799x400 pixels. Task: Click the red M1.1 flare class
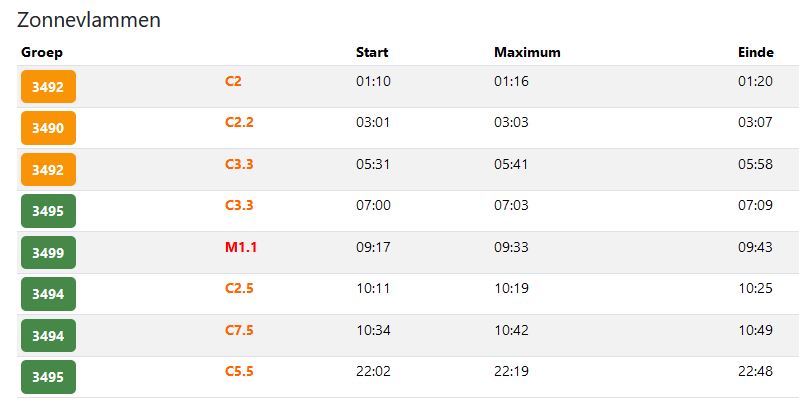240,247
